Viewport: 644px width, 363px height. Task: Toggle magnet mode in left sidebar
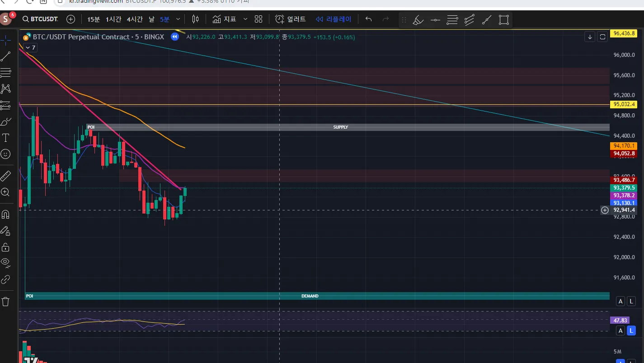(x=6, y=214)
